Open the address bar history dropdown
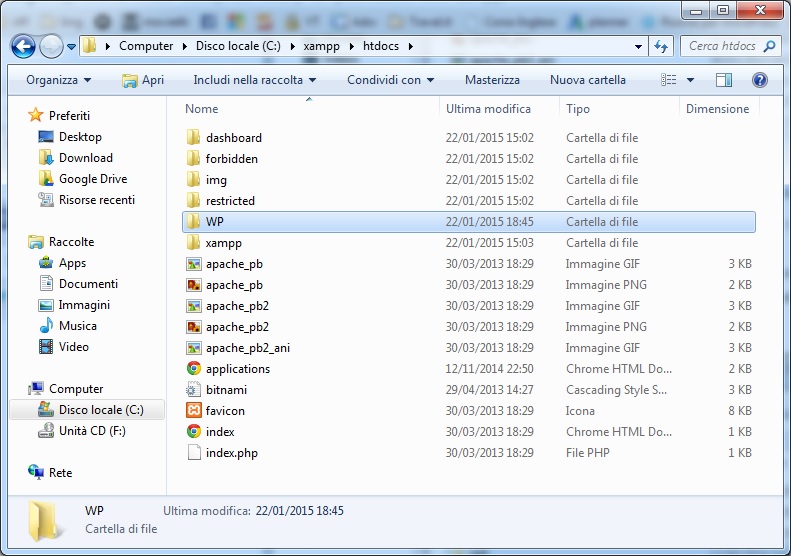 (638, 46)
